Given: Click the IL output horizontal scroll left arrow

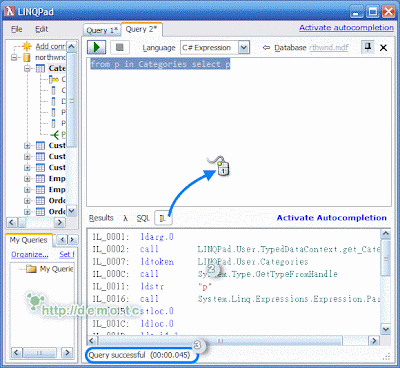Looking at the screenshot, I should 92,341.
